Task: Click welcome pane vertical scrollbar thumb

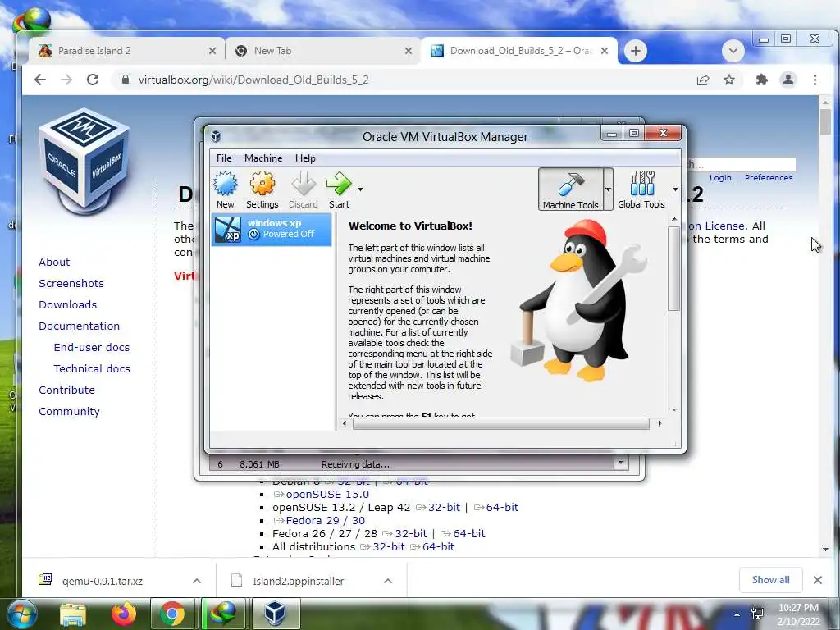Action: point(674,268)
